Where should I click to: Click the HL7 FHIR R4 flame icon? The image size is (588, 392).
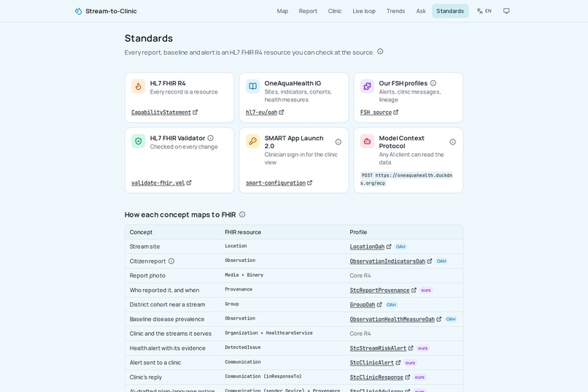pos(139,86)
